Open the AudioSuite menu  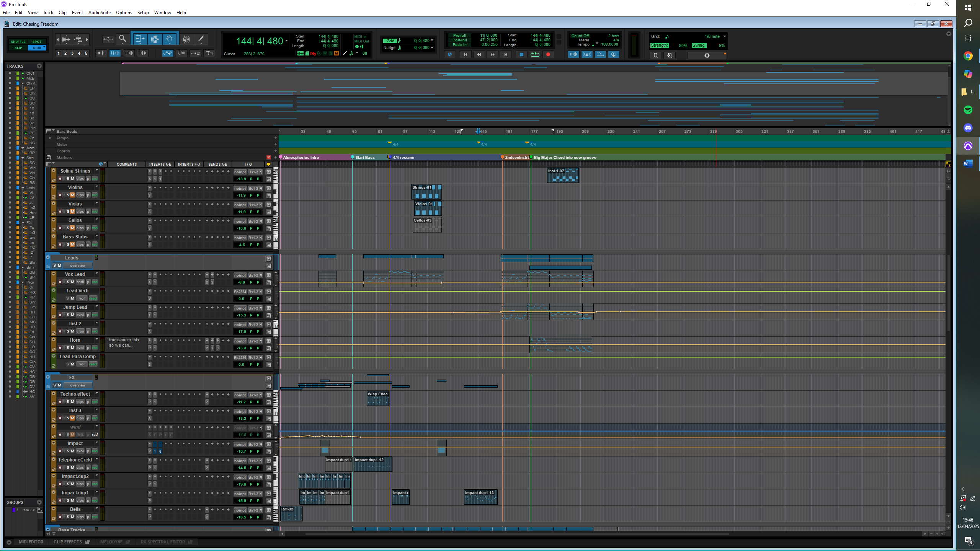point(100,13)
